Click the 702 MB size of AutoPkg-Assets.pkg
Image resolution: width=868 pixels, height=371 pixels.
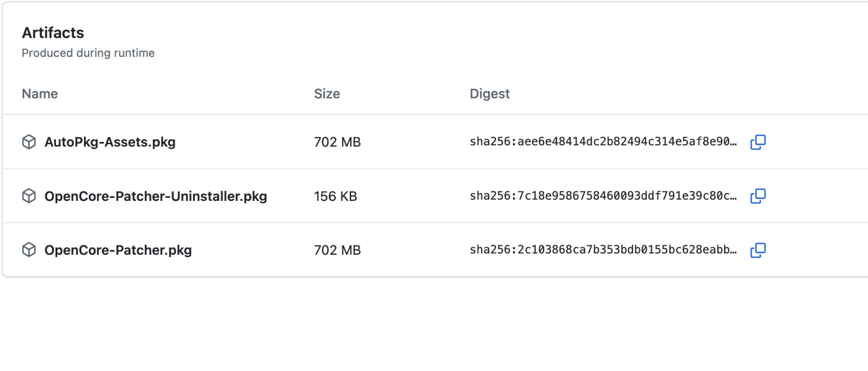(x=337, y=142)
